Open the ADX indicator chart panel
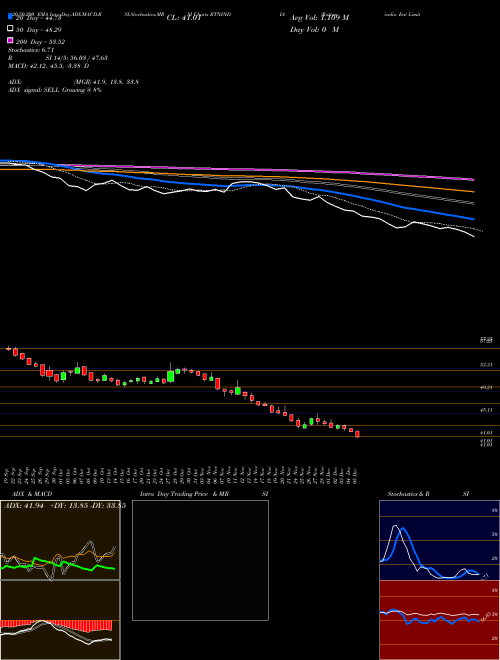 [x=60, y=540]
